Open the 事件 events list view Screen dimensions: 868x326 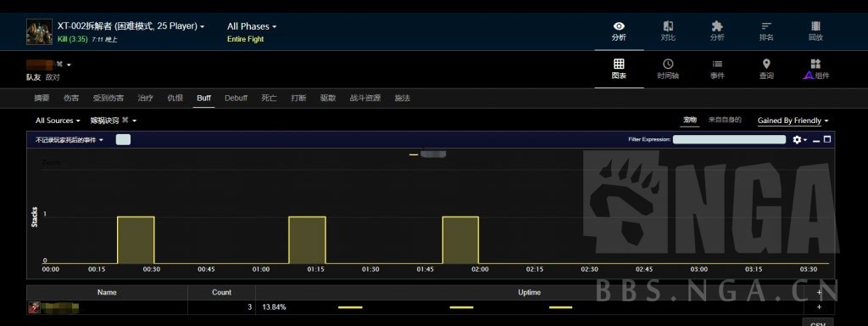[x=717, y=70]
